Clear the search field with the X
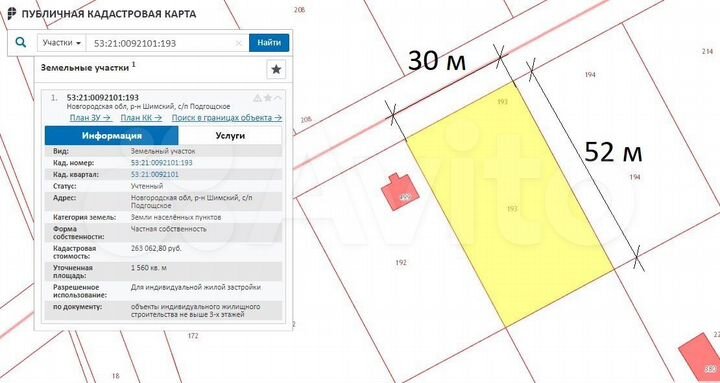 point(239,43)
